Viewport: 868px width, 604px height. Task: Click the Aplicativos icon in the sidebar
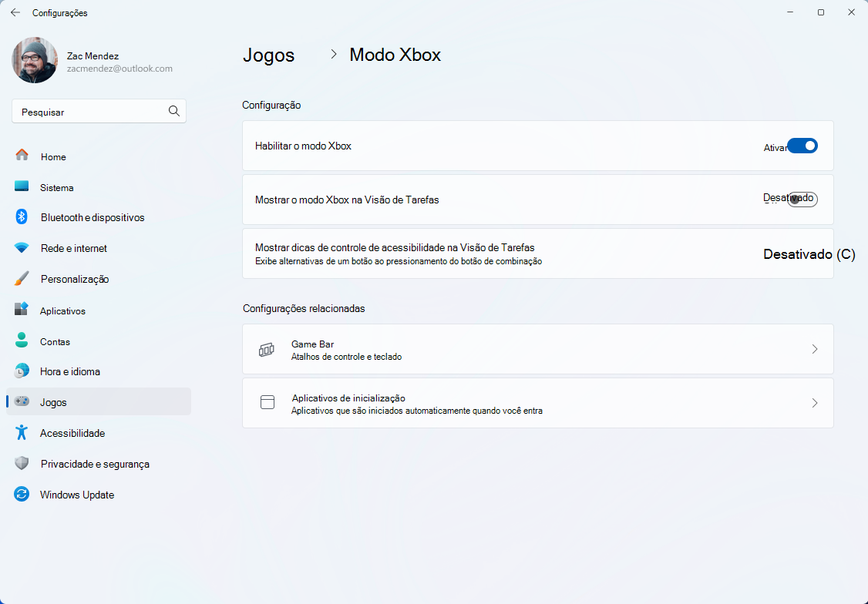(x=22, y=309)
